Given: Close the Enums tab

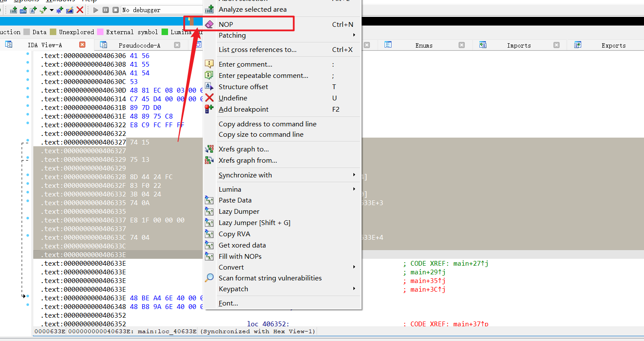Looking at the screenshot, I should click(462, 45).
